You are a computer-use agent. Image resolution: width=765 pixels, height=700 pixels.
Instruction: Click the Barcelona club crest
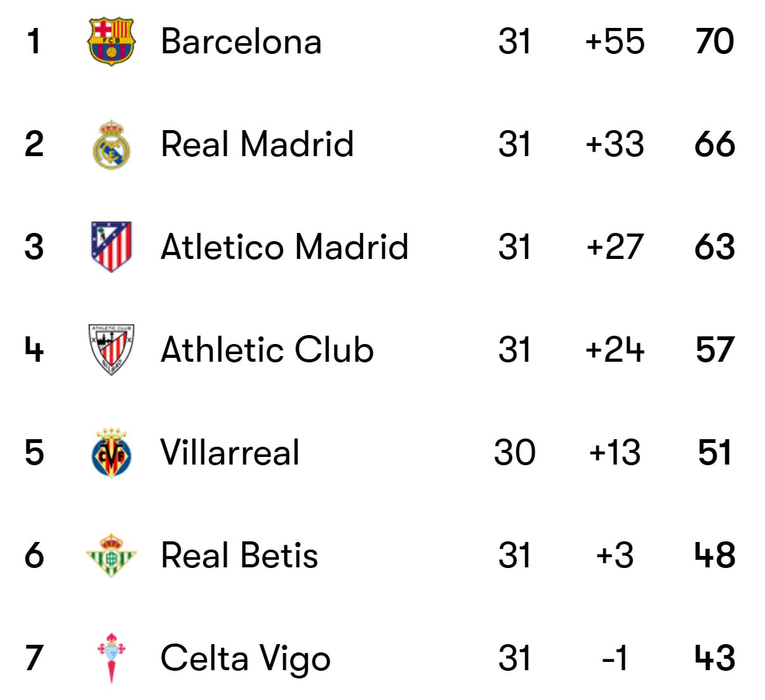point(111,41)
